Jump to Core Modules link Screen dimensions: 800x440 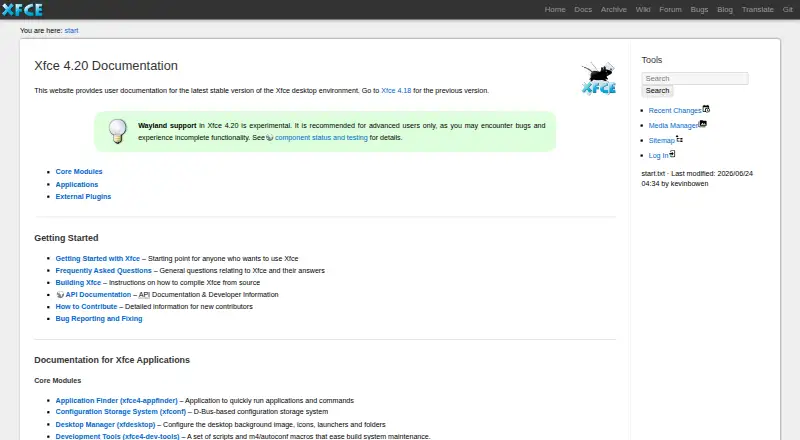click(79, 172)
